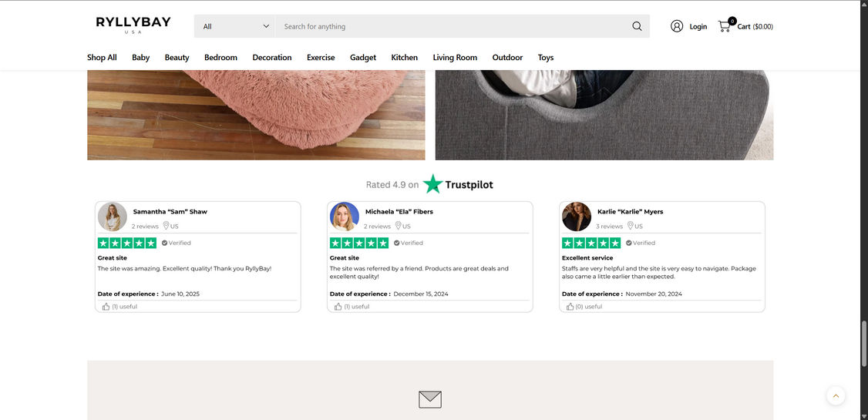The width and height of the screenshot is (868, 420).
Task: Click in the Search for anything field
Action: (453, 26)
